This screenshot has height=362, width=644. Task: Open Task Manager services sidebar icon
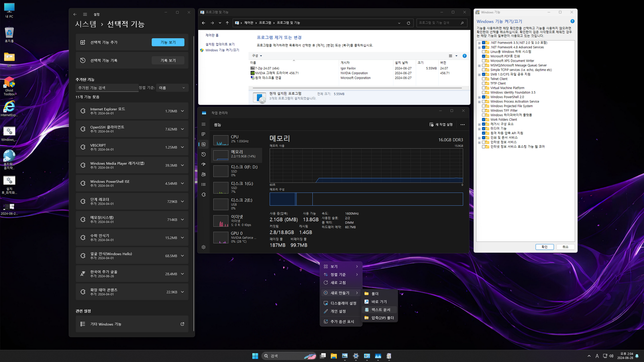pos(204,195)
